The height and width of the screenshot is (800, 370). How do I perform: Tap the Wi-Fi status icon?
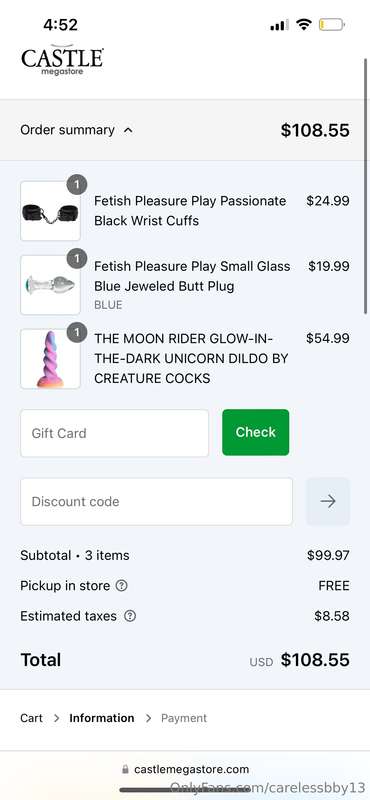click(x=304, y=24)
